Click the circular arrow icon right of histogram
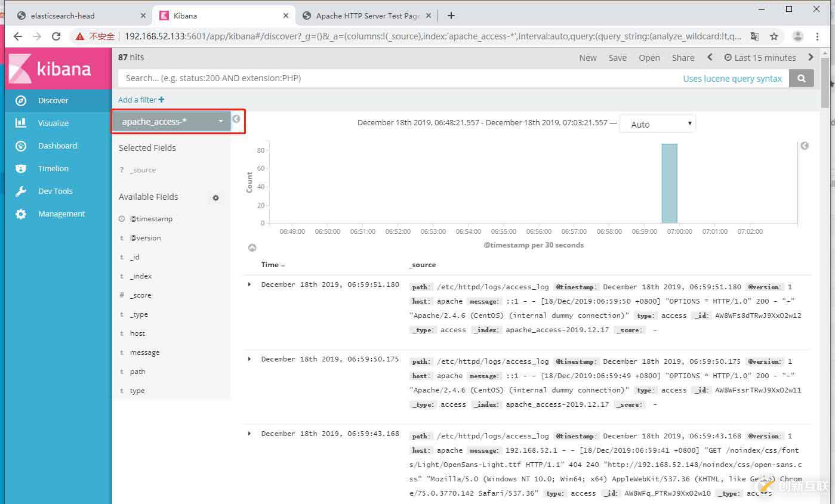This screenshot has width=835, height=504. coord(805,146)
